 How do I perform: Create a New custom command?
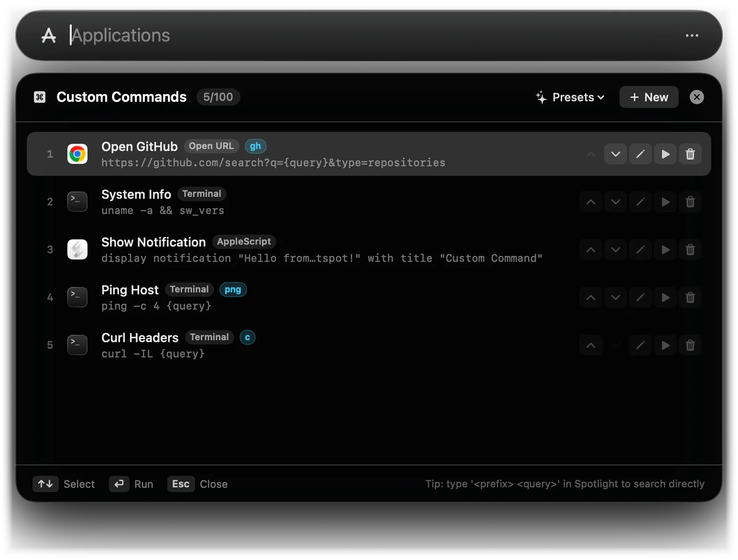click(x=649, y=97)
